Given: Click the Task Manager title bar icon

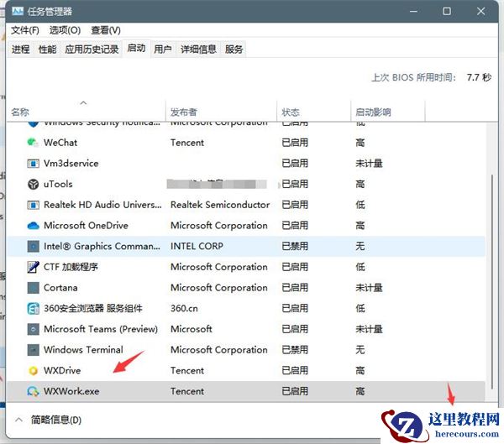Looking at the screenshot, I should (18, 11).
